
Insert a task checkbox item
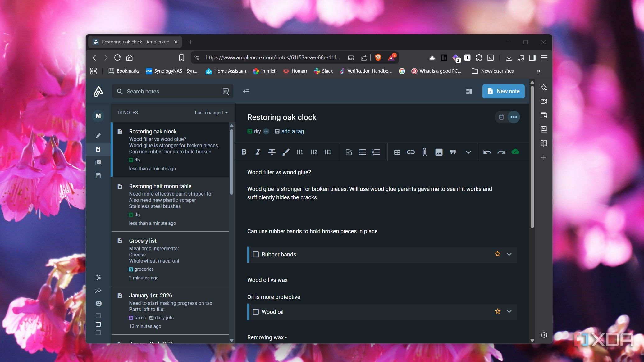coord(349,152)
